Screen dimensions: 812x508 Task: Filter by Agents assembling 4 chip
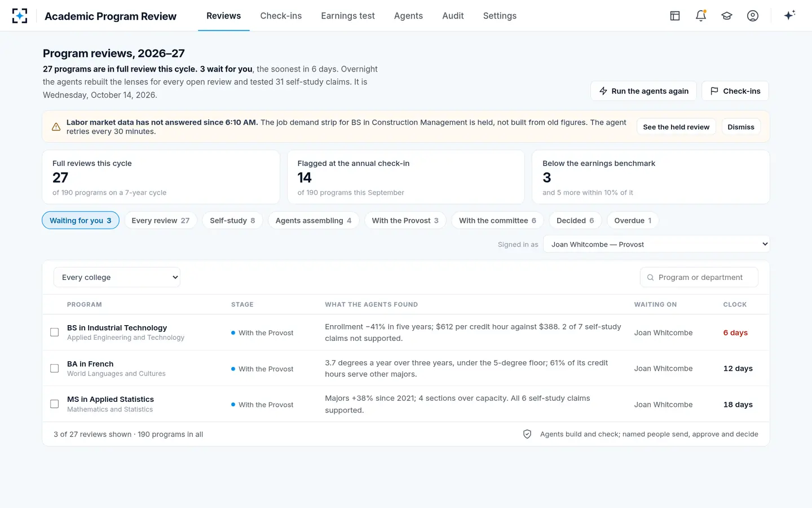click(314, 220)
